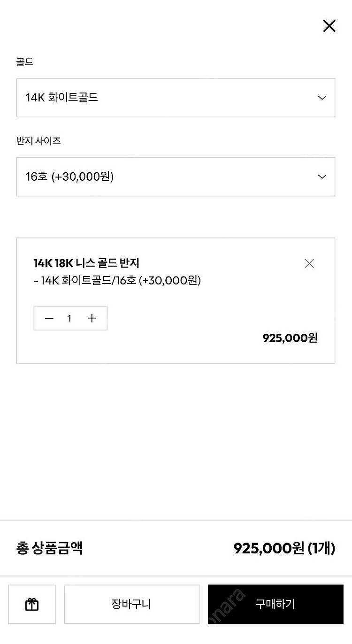This screenshot has width=352, height=644.
Task: Select the 925,000원 price in item card
Action: coord(290,338)
